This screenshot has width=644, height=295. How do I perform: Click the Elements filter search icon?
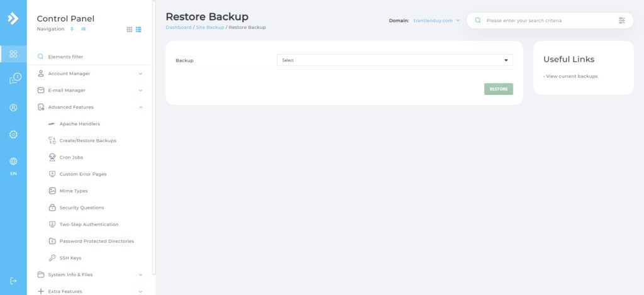pyautogui.click(x=41, y=57)
